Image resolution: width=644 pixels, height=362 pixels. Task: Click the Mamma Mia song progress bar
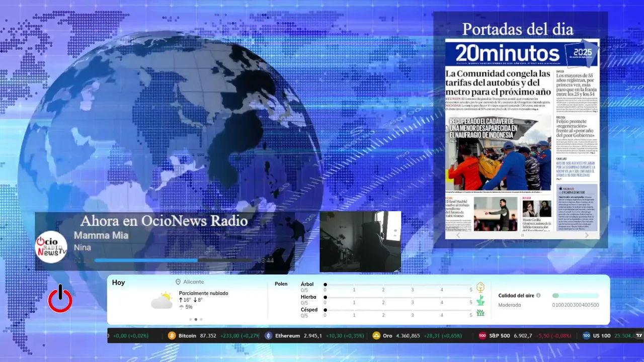click(x=174, y=260)
